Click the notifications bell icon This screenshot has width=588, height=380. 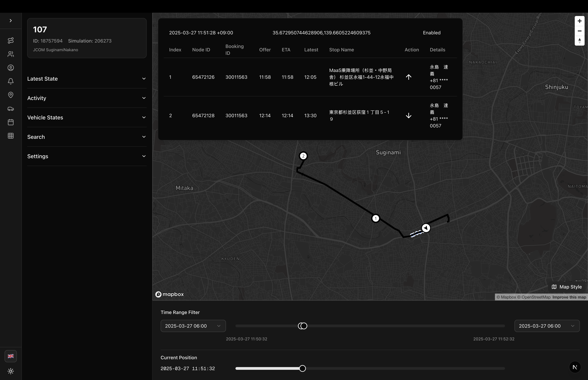11,81
